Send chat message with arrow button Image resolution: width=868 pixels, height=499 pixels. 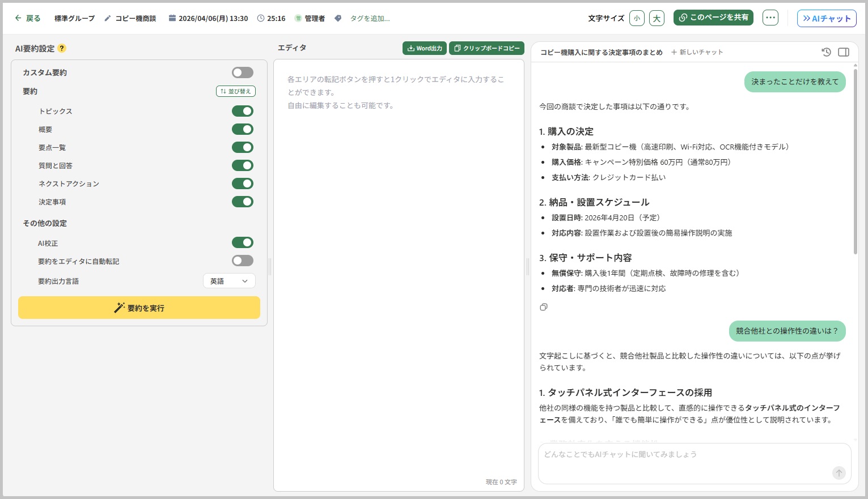[839, 473]
